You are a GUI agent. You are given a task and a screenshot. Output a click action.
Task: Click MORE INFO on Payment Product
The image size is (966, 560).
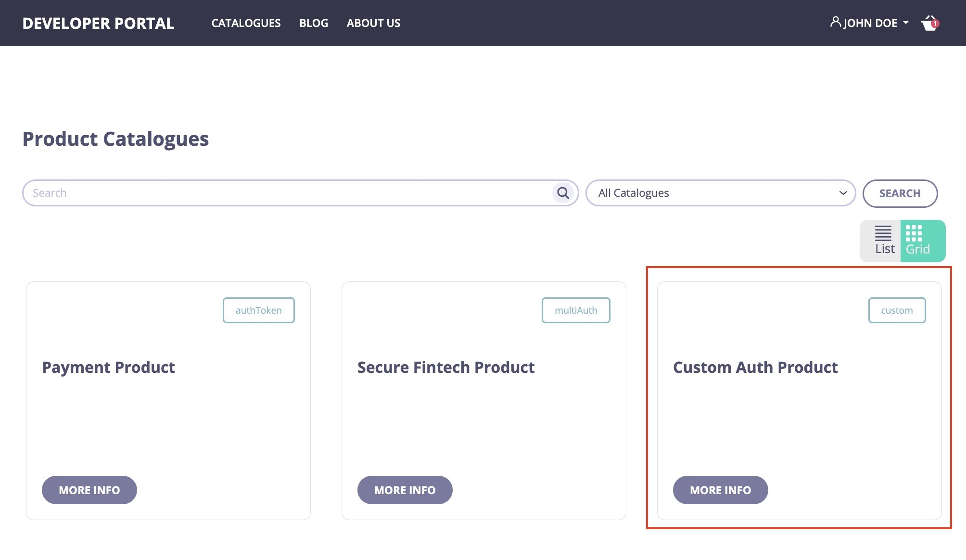(89, 490)
